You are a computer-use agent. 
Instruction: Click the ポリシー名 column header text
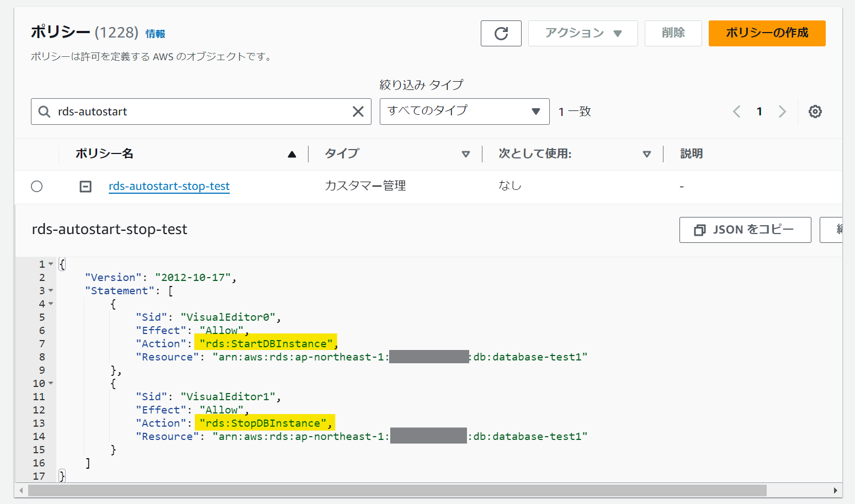point(104,153)
